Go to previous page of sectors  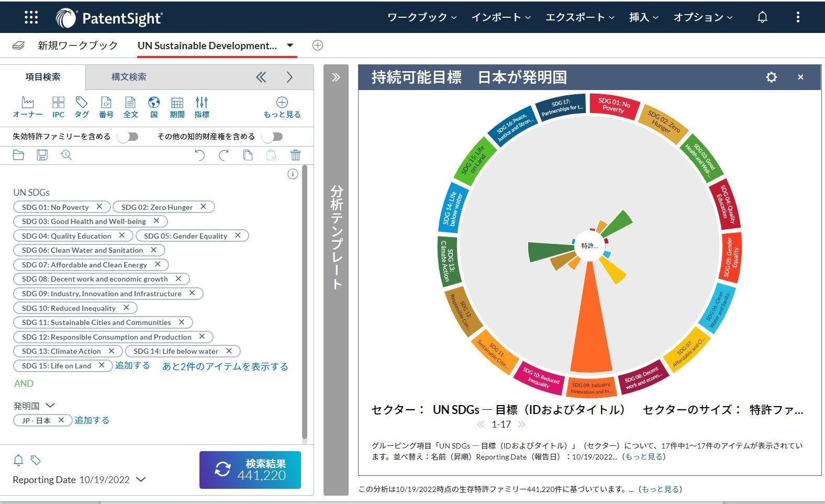click(481, 424)
